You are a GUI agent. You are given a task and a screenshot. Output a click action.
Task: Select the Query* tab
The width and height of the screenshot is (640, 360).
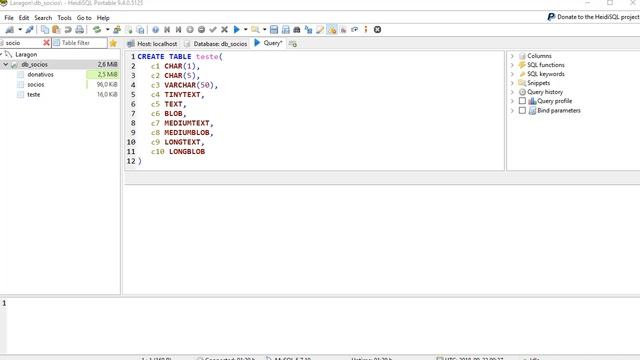pyautogui.click(x=268, y=43)
